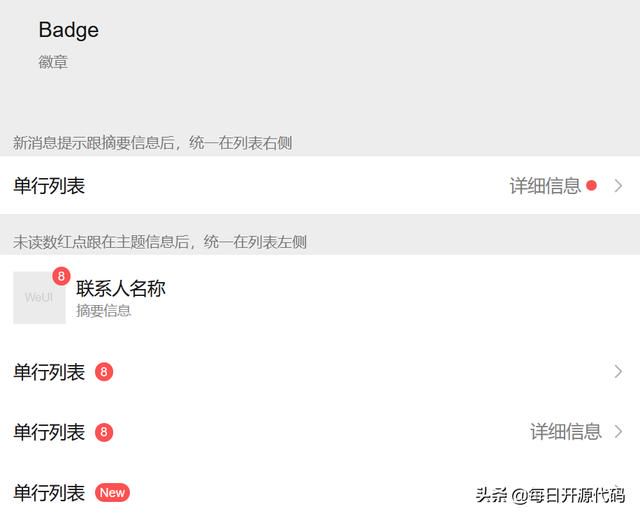Click the 头条 @每日开源代码 watermark
This screenshot has width=640, height=518.
tap(550, 495)
